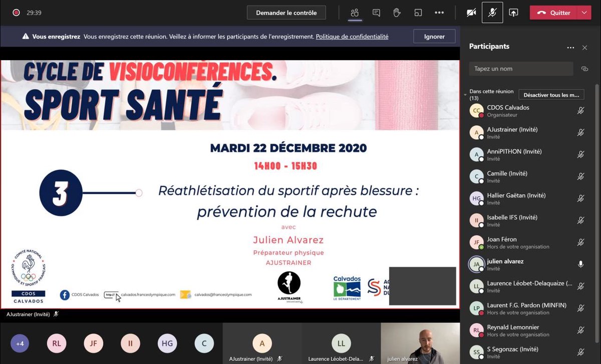601x364 pixels.
Task: Click calvados.franceolympique.com on the slide
Action: pos(148,295)
